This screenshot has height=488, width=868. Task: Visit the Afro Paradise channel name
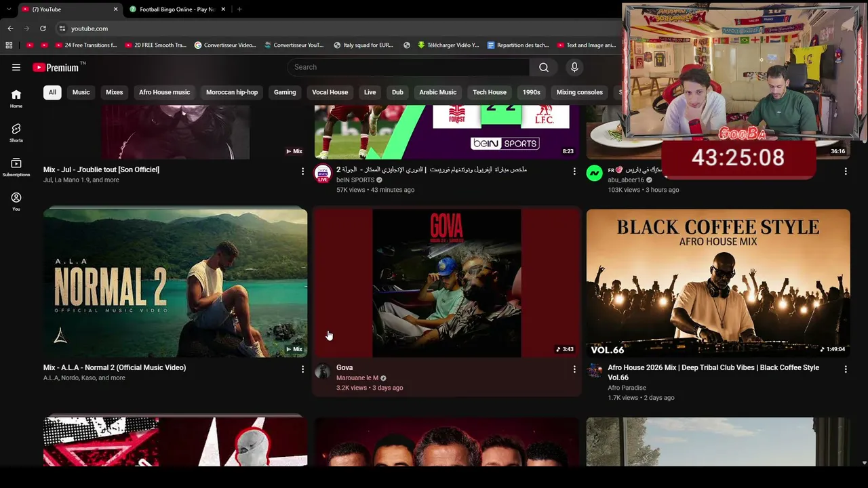coord(627,388)
